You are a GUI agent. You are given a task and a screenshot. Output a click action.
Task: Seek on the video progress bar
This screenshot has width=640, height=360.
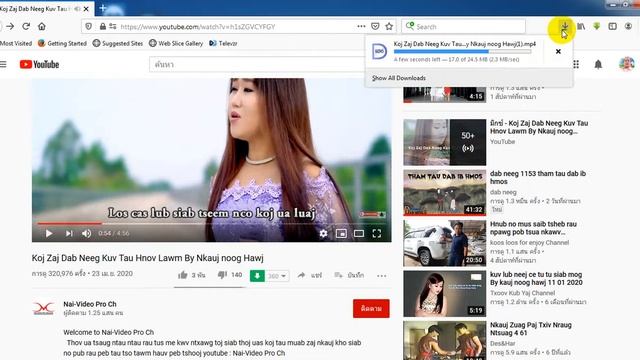tap(211, 224)
